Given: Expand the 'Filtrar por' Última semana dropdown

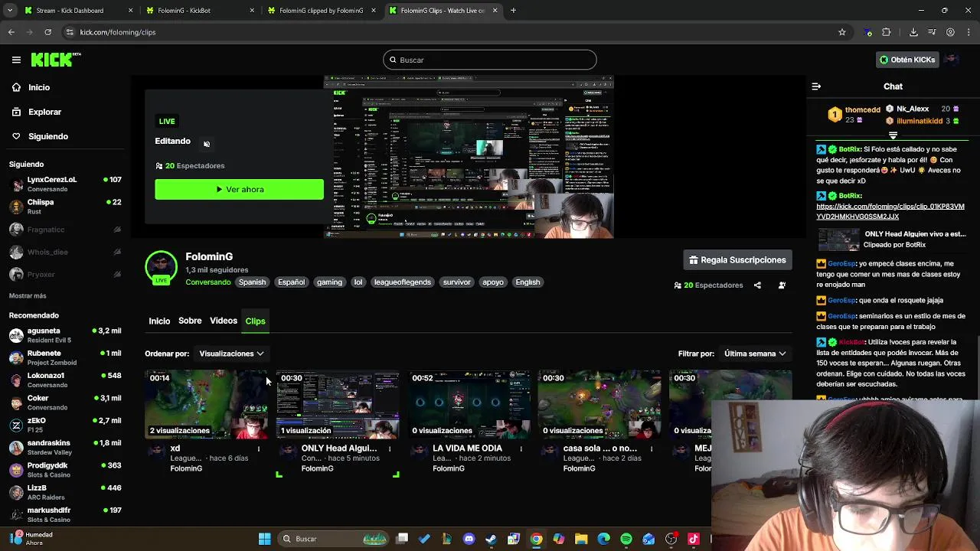Looking at the screenshot, I should click(x=755, y=354).
